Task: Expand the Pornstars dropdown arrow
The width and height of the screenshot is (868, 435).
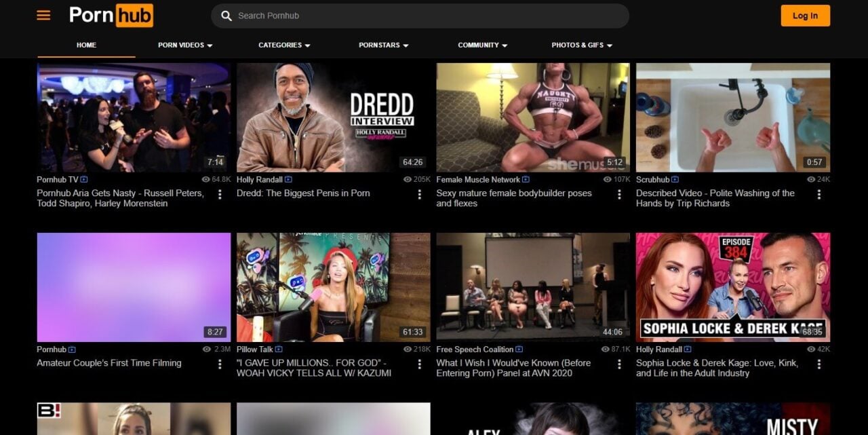Action: (x=406, y=45)
